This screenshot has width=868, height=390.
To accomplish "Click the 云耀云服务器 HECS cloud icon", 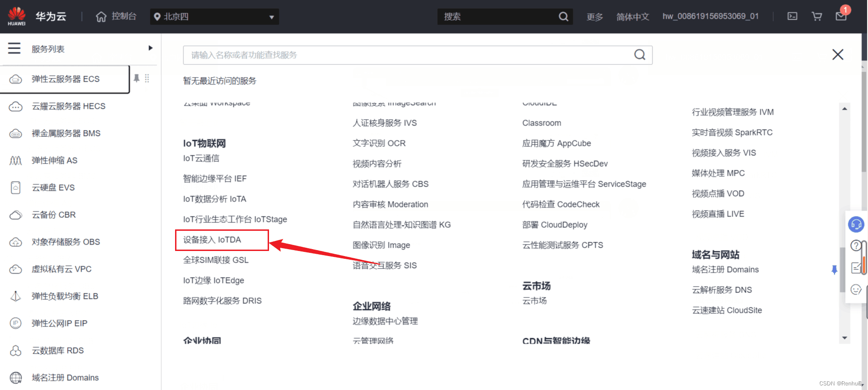I will coord(16,106).
